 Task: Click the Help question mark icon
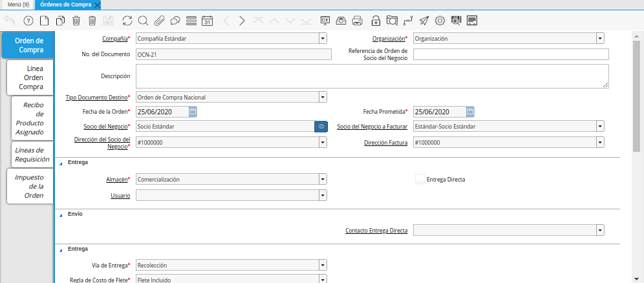(x=28, y=21)
